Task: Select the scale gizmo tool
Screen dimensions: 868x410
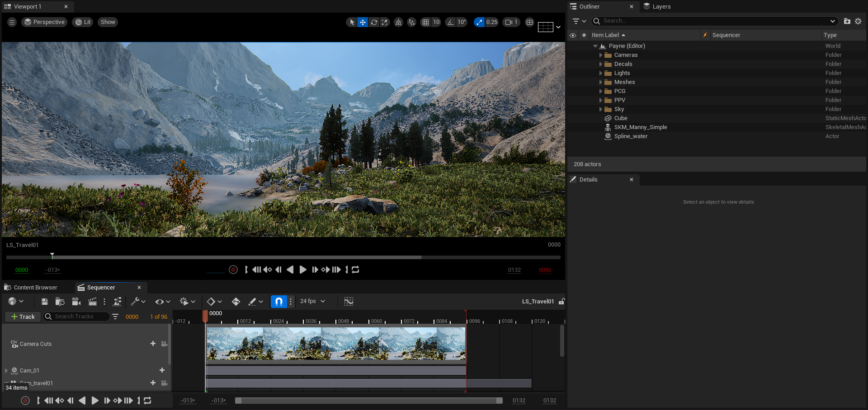Action: pyautogui.click(x=385, y=22)
